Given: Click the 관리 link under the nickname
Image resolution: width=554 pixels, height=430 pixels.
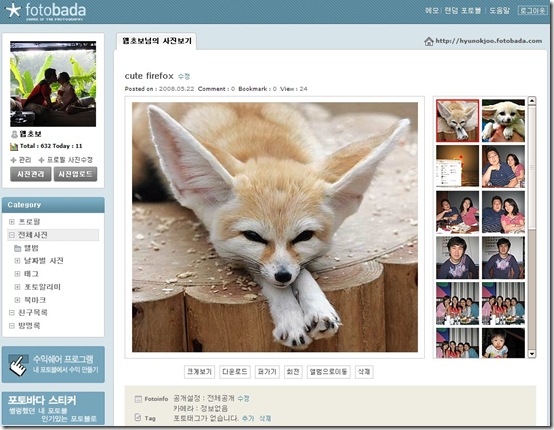Looking at the screenshot, I should (25, 160).
